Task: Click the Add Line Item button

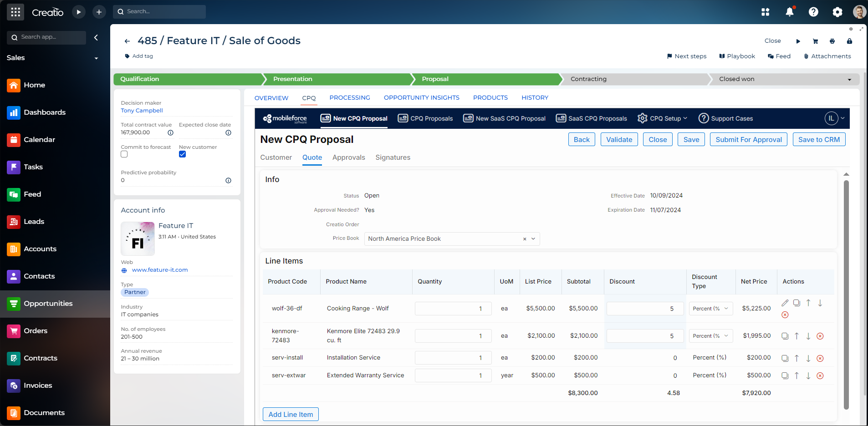Action: pyautogui.click(x=291, y=415)
